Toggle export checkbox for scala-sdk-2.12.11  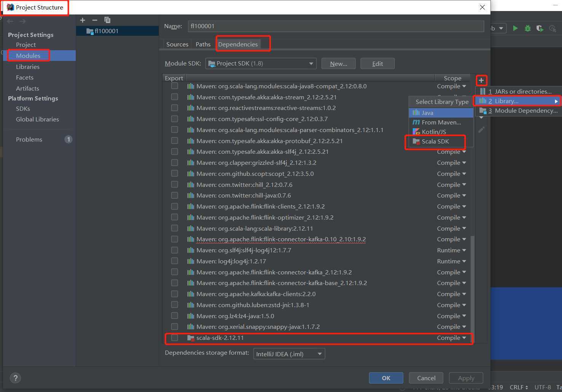point(174,338)
